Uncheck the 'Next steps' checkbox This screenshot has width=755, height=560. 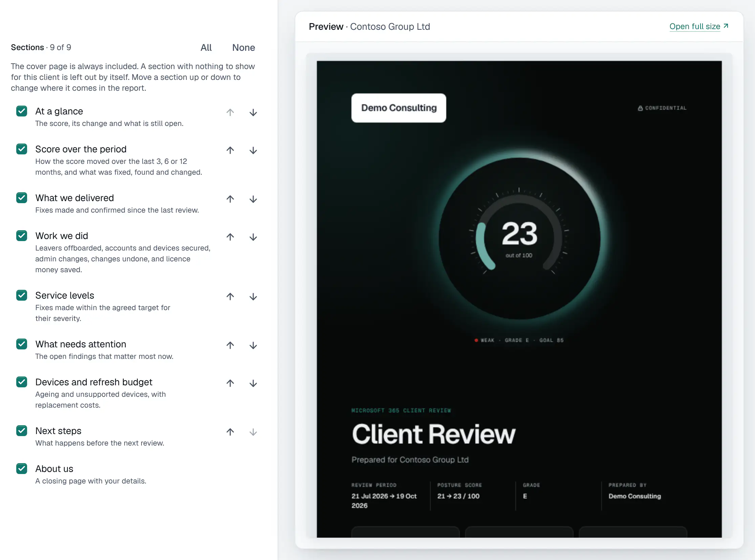pyautogui.click(x=22, y=431)
